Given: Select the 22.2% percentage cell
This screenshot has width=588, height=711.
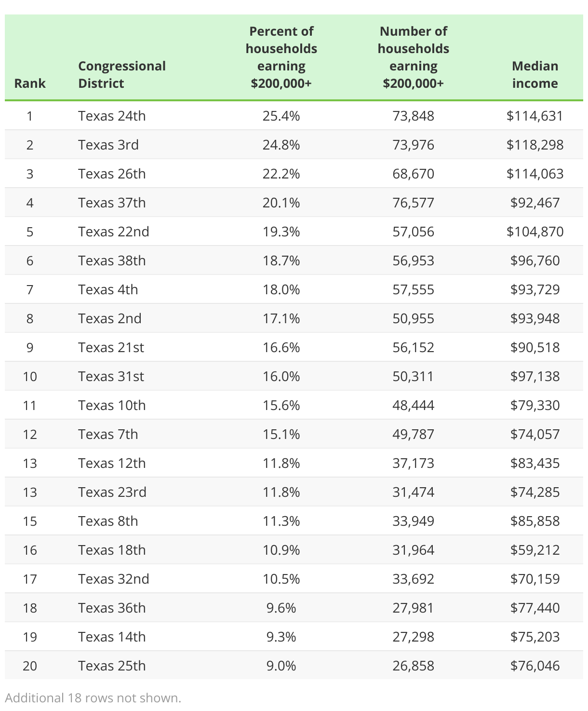Looking at the screenshot, I should (281, 174).
